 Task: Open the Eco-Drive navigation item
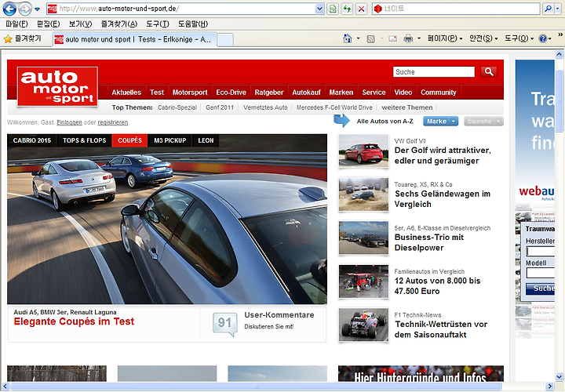coord(231,93)
